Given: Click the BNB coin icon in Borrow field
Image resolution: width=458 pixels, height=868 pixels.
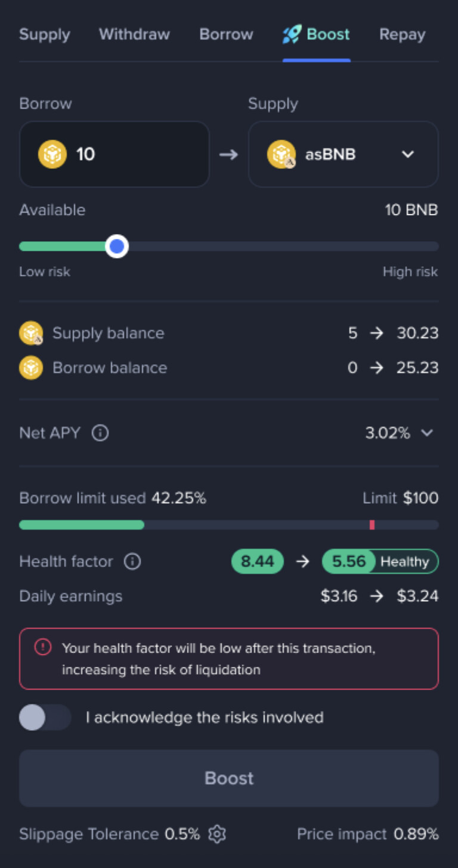Looking at the screenshot, I should pos(52,155).
